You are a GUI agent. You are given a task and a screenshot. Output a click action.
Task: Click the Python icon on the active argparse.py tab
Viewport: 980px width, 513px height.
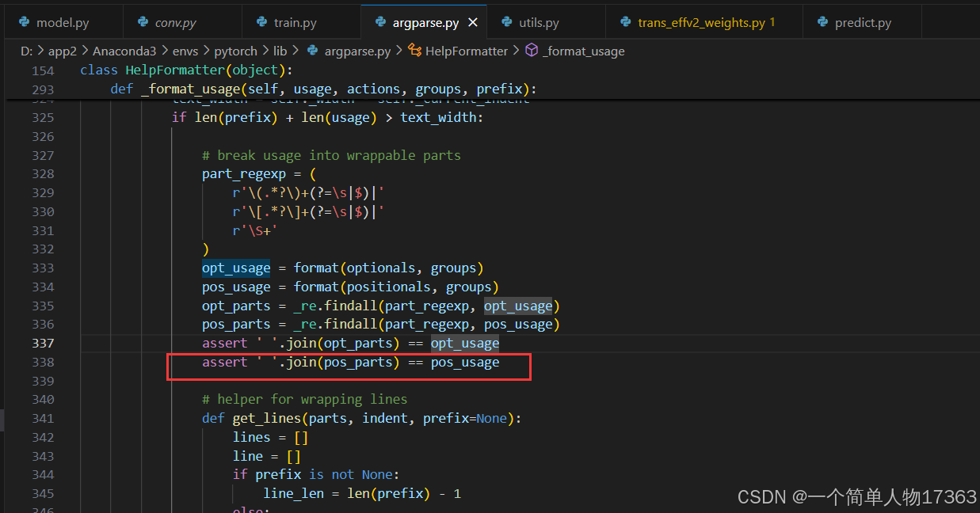click(x=379, y=21)
